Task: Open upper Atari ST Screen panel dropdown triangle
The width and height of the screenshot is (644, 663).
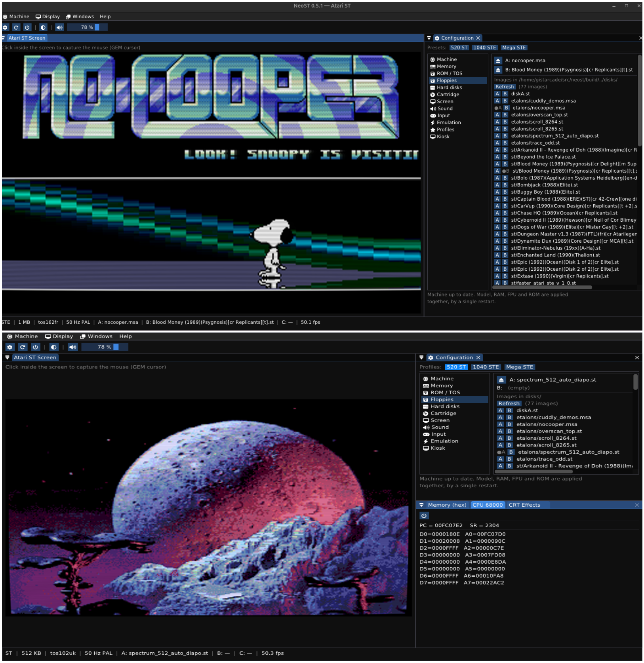Action: 3,38
